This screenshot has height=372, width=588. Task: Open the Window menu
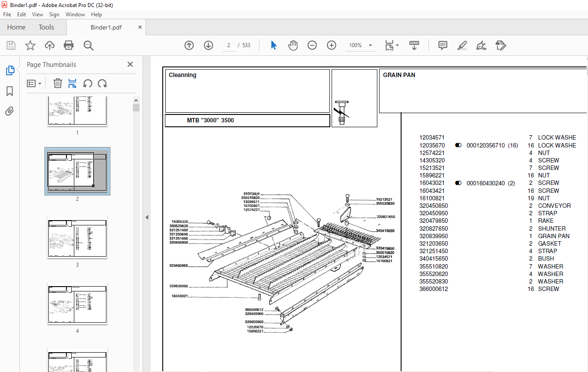pyautogui.click(x=75, y=15)
